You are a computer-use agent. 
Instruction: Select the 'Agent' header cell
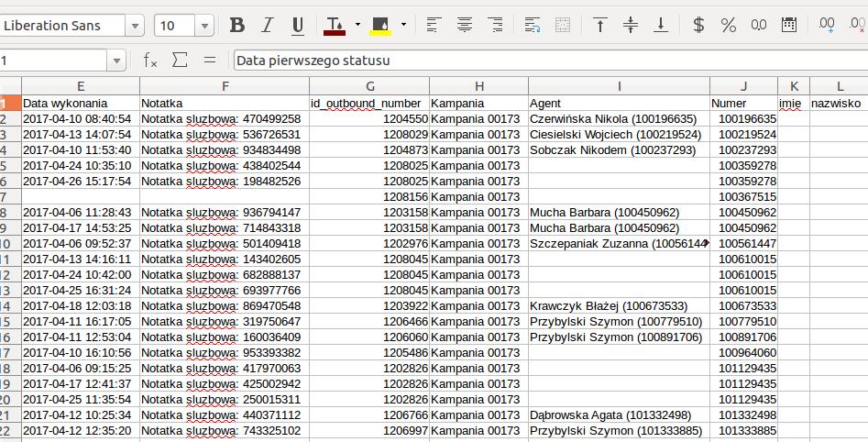620,103
